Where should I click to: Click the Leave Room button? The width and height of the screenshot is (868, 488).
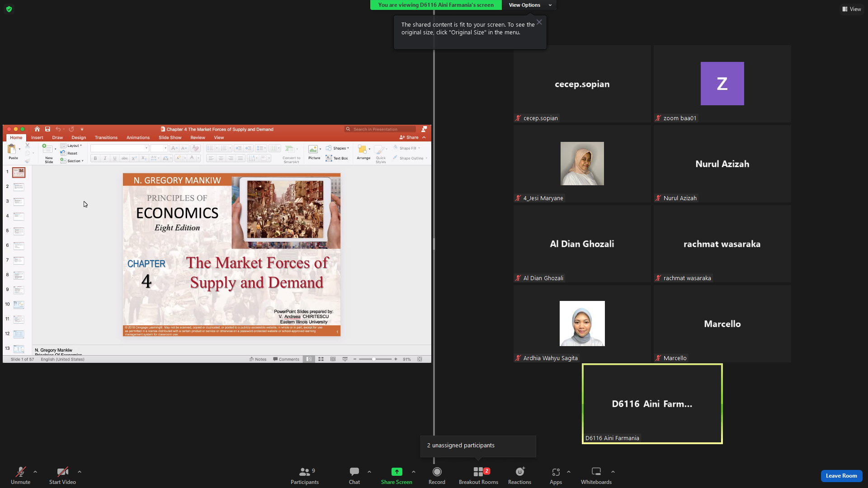point(841,476)
